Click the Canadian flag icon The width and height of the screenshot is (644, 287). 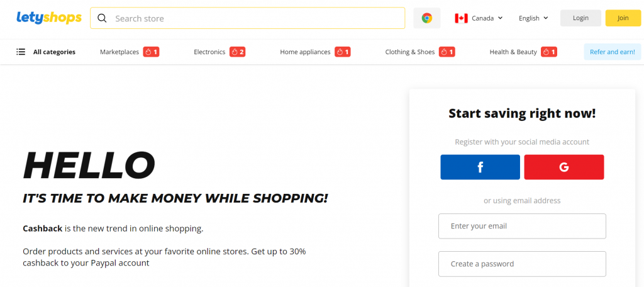pyautogui.click(x=461, y=18)
